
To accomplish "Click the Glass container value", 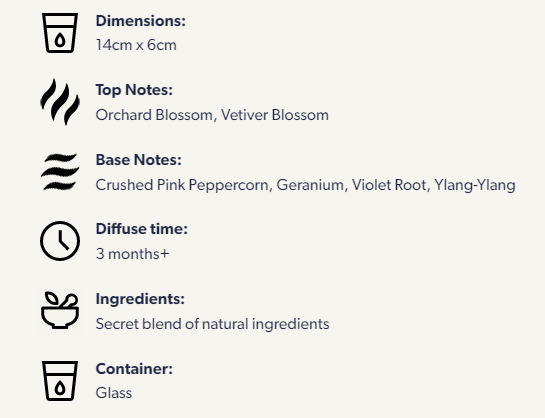I will point(114,393).
